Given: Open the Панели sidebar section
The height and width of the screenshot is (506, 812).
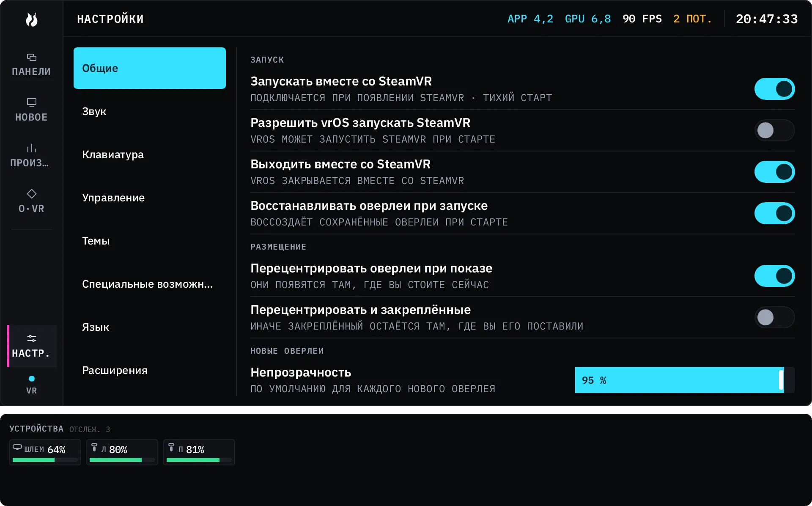Looking at the screenshot, I should (x=31, y=65).
